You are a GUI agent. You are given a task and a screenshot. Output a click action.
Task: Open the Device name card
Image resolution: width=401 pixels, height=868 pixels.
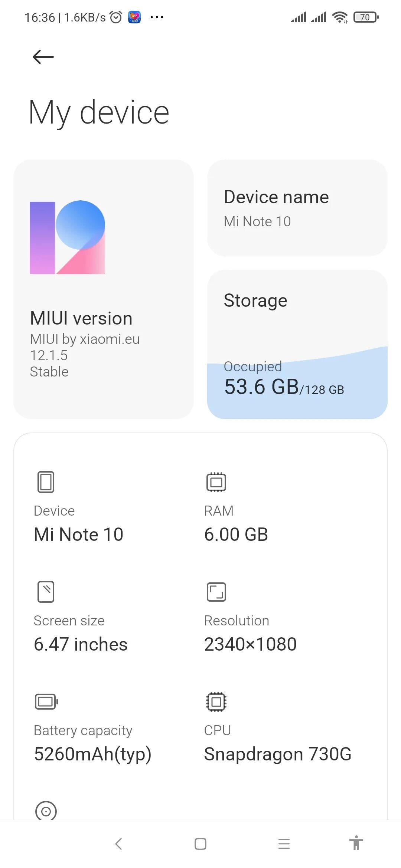coord(297,208)
